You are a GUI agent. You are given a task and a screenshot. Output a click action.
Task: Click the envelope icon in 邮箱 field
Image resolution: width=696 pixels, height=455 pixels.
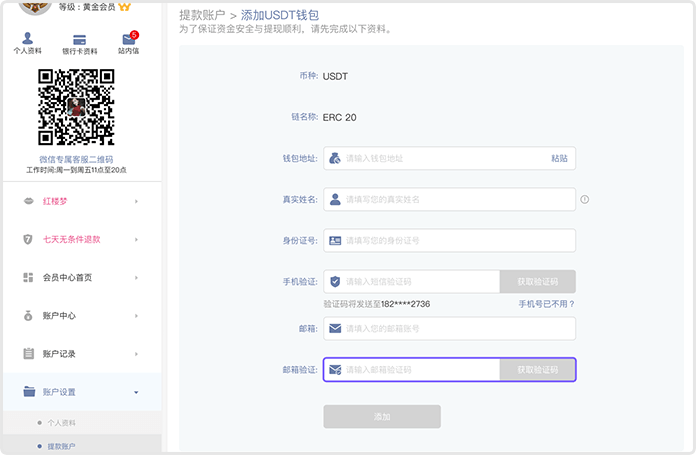[x=335, y=328]
